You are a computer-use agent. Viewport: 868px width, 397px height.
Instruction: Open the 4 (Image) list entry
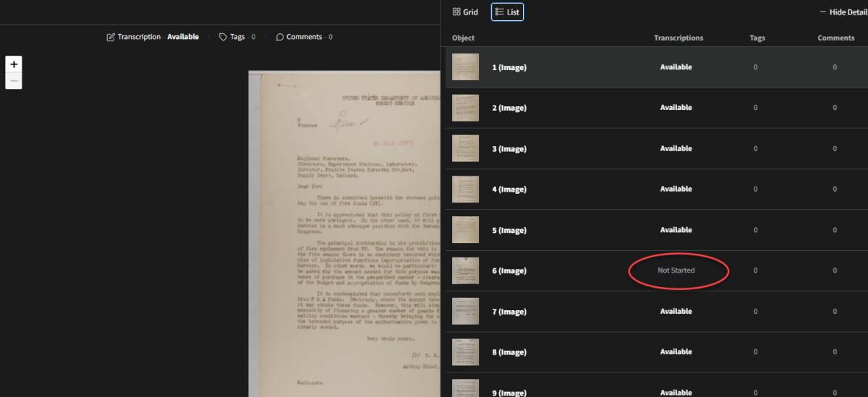click(509, 189)
